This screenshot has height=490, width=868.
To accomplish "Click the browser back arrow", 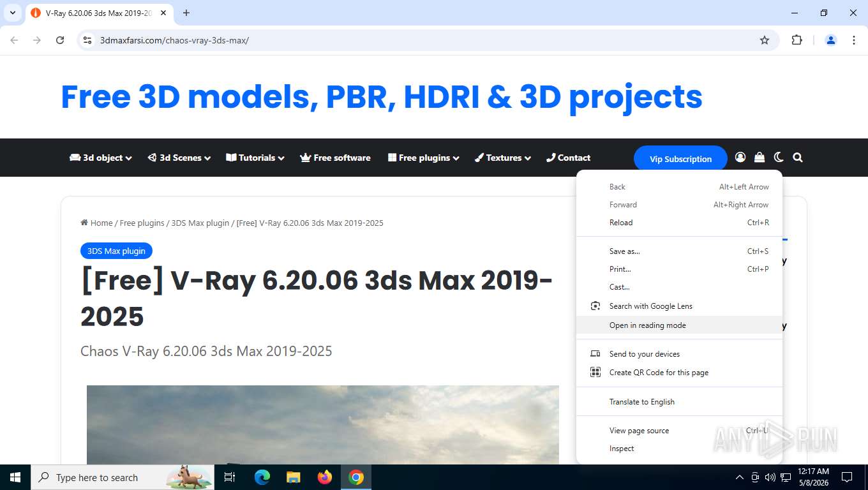I will click(x=14, y=40).
